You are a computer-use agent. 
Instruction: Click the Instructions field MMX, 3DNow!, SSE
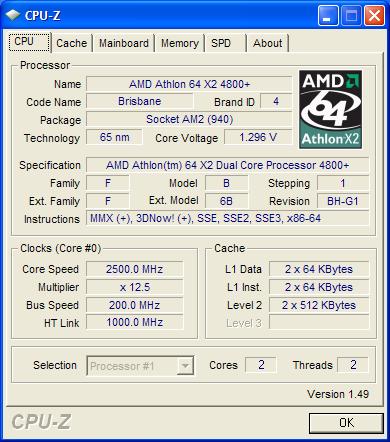point(228,219)
